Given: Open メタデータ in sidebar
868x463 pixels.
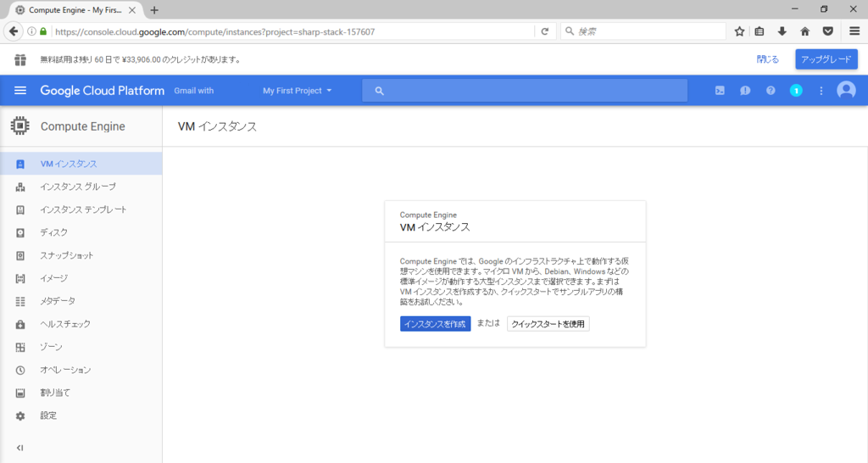Looking at the screenshot, I should pyautogui.click(x=81, y=301).
